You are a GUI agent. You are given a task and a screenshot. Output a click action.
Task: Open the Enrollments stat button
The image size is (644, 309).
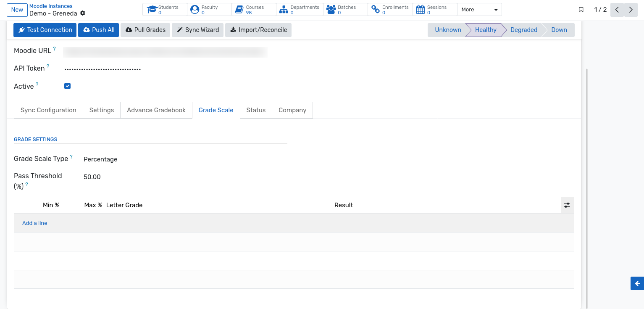pos(390,10)
